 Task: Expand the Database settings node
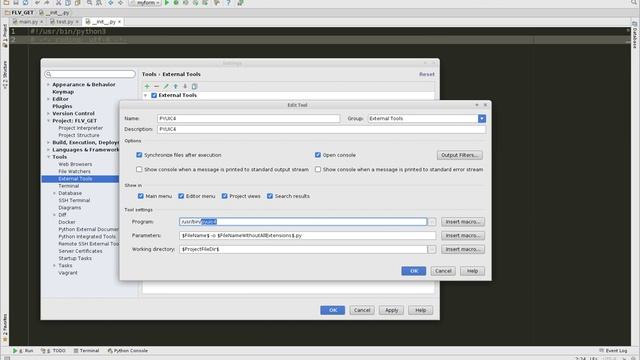point(54,193)
